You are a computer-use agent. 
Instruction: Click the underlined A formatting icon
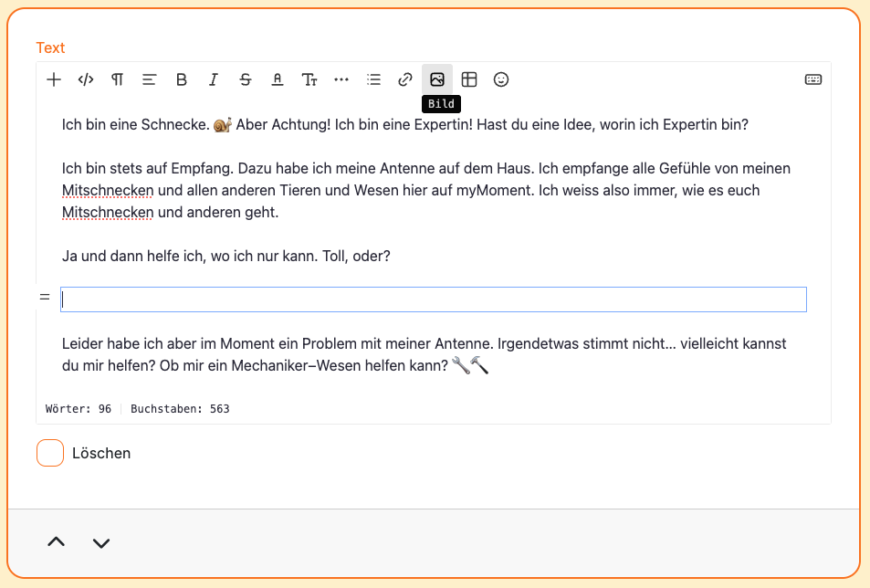tap(278, 79)
